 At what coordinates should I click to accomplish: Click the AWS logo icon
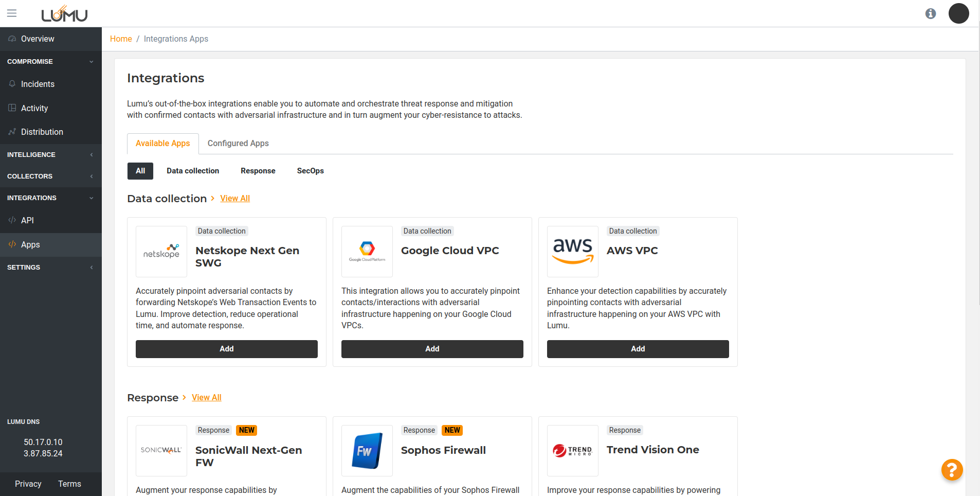coord(572,252)
